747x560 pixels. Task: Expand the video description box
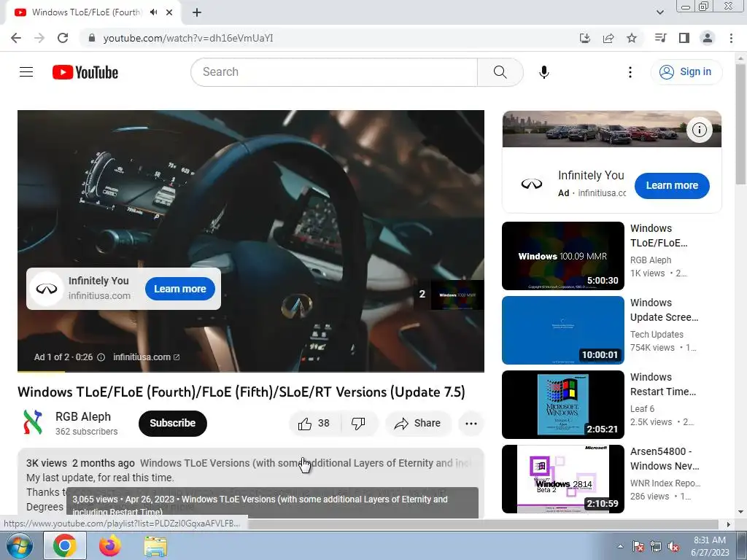pyautogui.click(x=251, y=482)
